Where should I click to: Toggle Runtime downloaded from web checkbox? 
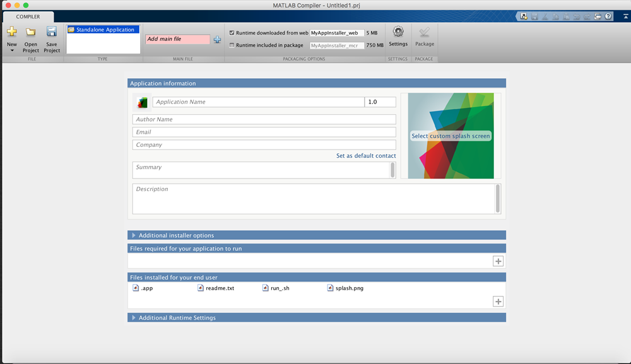pyautogui.click(x=232, y=33)
